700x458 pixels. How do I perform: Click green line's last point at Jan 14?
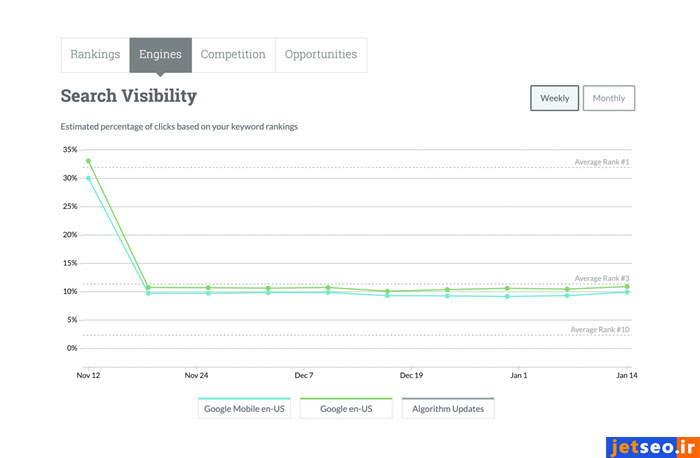tap(627, 286)
